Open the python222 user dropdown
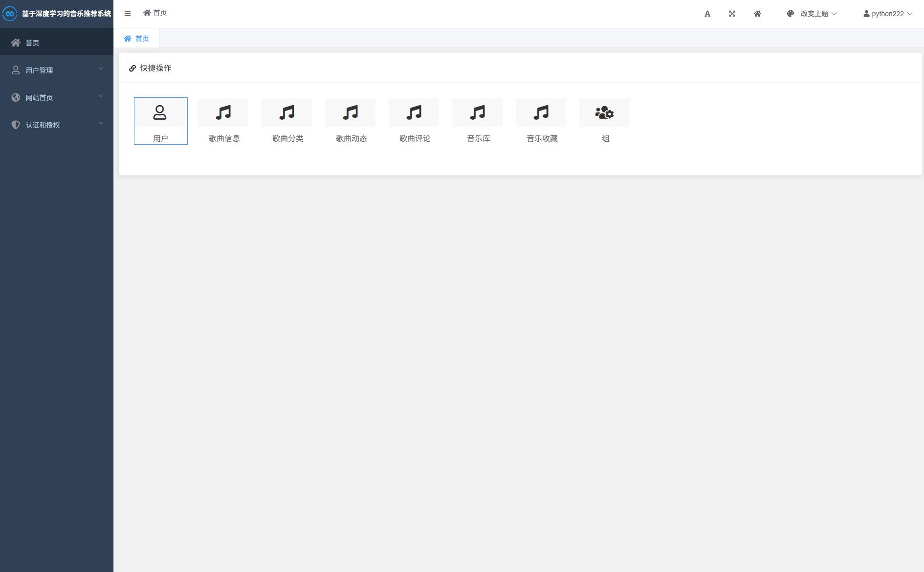Viewport: 924px width, 572px height. pyautogui.click(x=888, y=14)
